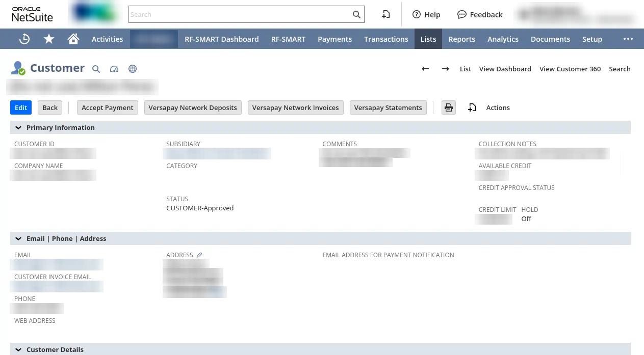Click the EMAIL ADDRESS FOR PAYMENT NOTIFICATION label

tap(388, 255)
